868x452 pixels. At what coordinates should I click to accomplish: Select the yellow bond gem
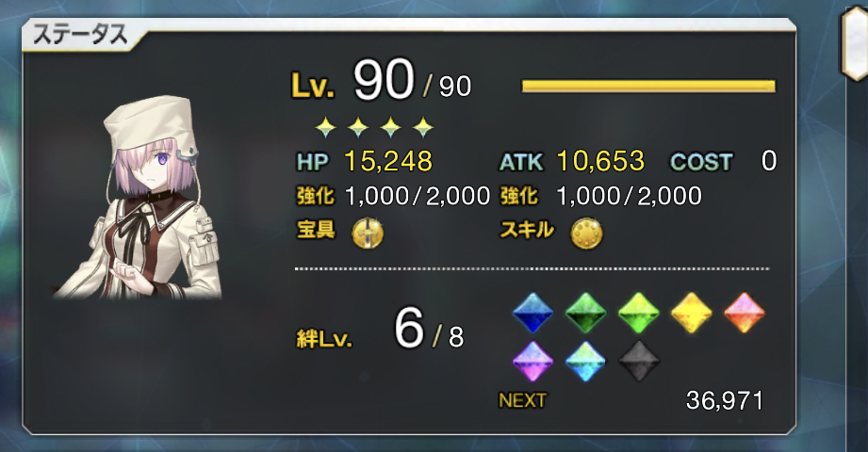pyautogui.click(x=692, y=313)
